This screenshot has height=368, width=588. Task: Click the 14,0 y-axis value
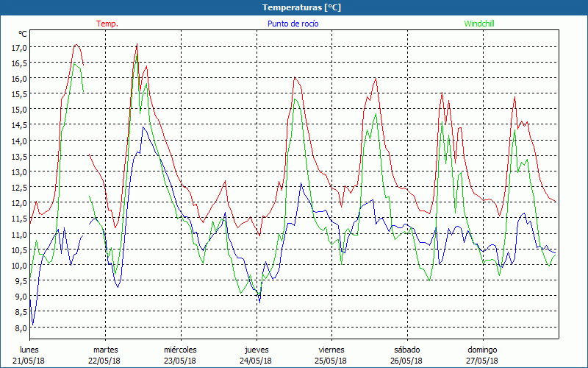(x=19, y=141)
